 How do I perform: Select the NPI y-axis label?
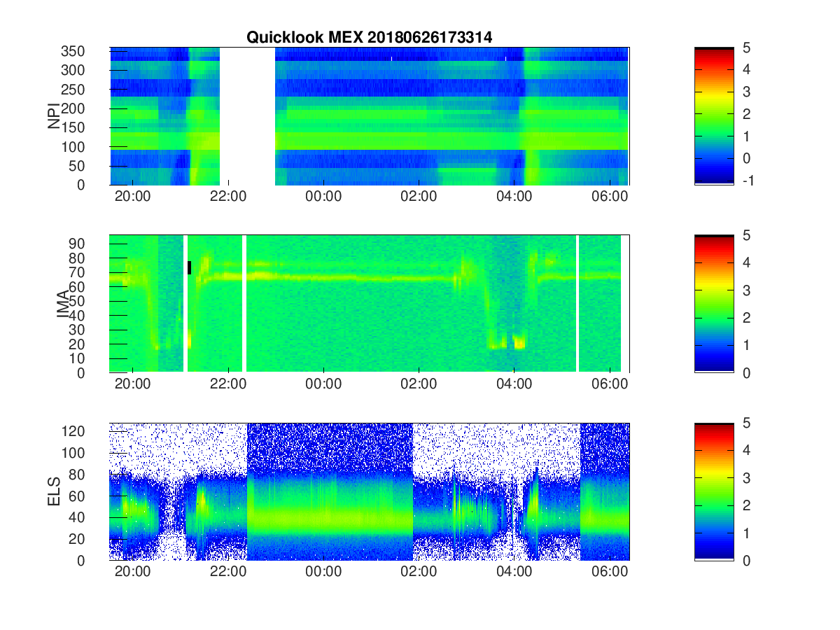(x=53, y=115)
